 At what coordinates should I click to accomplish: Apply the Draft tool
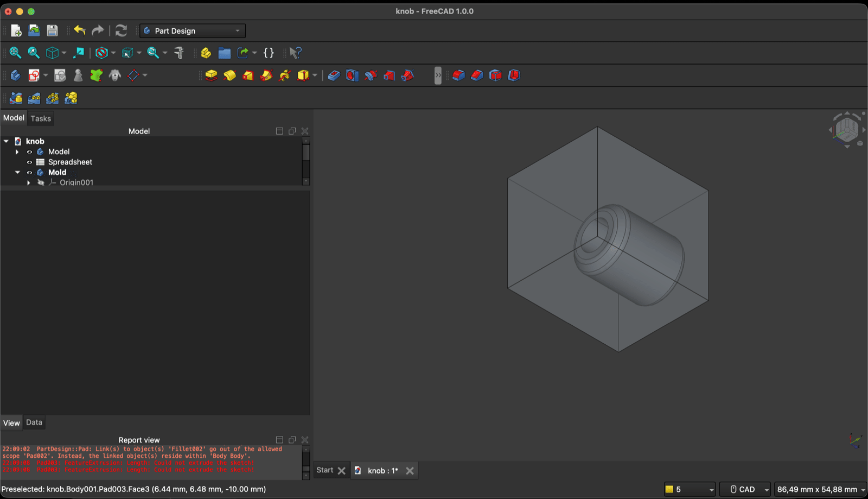click(496, 75)
